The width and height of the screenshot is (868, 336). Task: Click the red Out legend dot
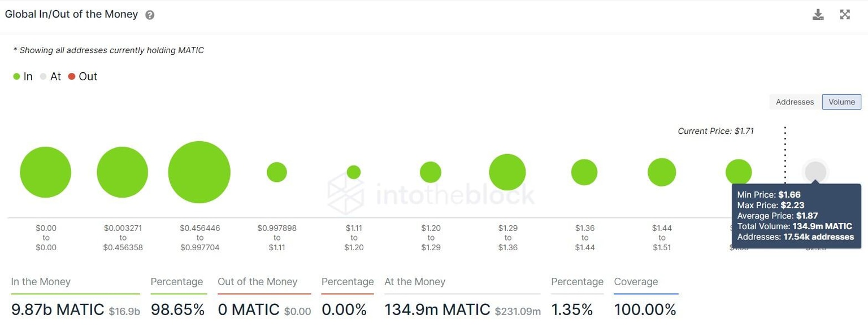[72, 76]
